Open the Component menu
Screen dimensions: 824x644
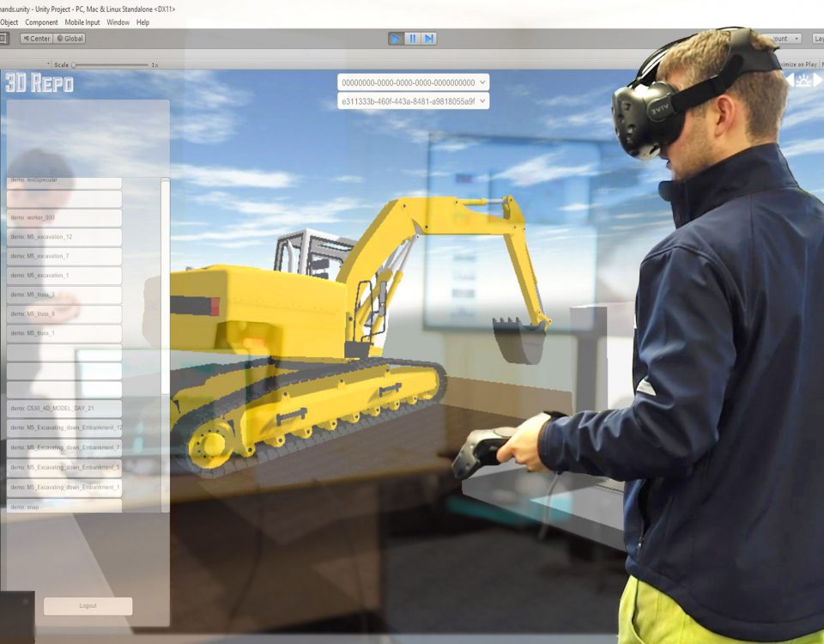(x=41, y=22)
